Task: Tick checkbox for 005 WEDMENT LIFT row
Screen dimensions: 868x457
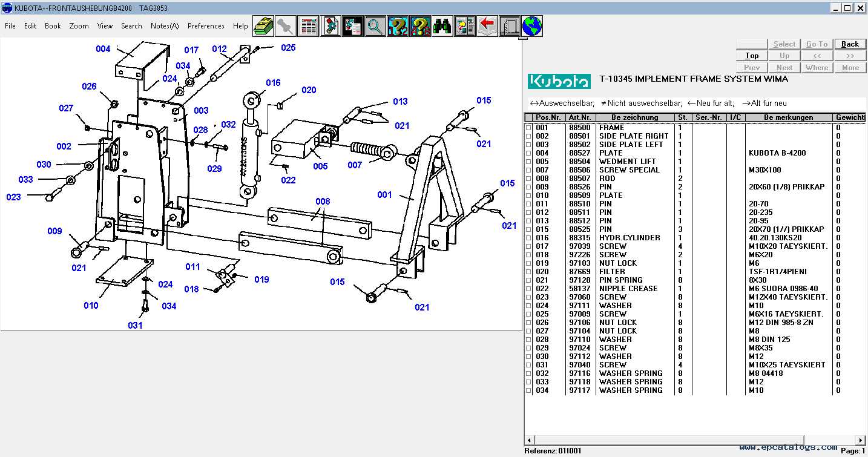Action: 528,162
